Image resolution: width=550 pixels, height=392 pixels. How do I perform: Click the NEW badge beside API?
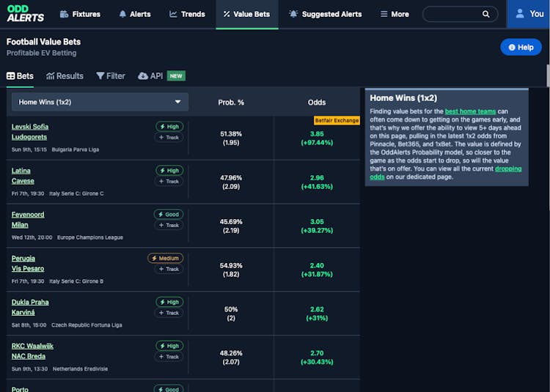coord(176,76)
